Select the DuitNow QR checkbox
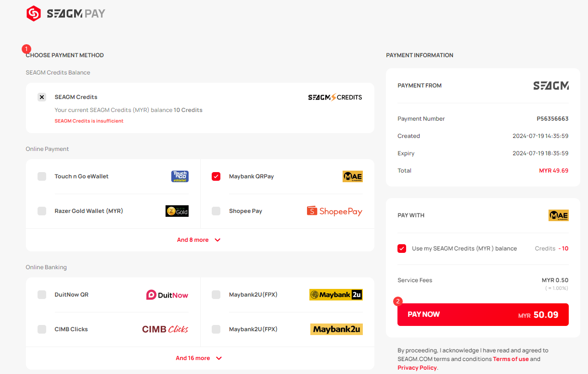 point(42,295)
